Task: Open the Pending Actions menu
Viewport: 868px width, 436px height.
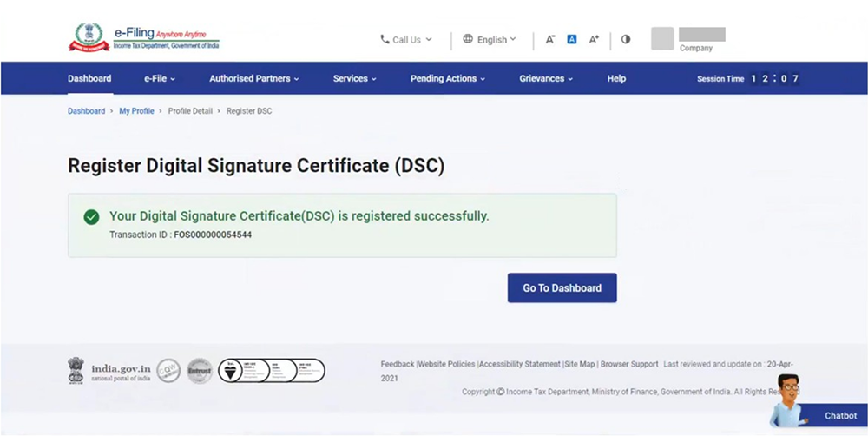Action: coord(447,78)
